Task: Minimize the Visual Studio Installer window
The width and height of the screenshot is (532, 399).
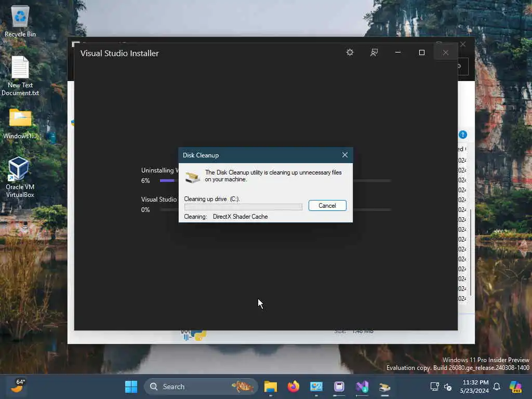Action: 397,52
